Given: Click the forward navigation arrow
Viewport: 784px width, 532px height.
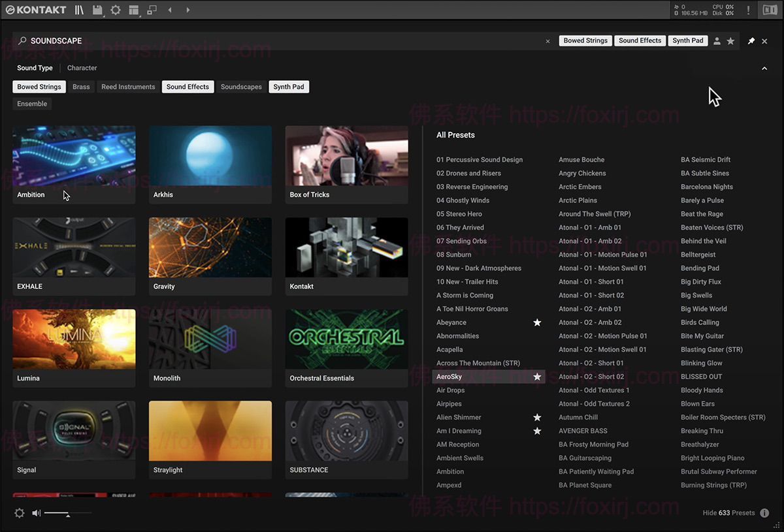Looking at the screenshot, I should tap(188, 9).
